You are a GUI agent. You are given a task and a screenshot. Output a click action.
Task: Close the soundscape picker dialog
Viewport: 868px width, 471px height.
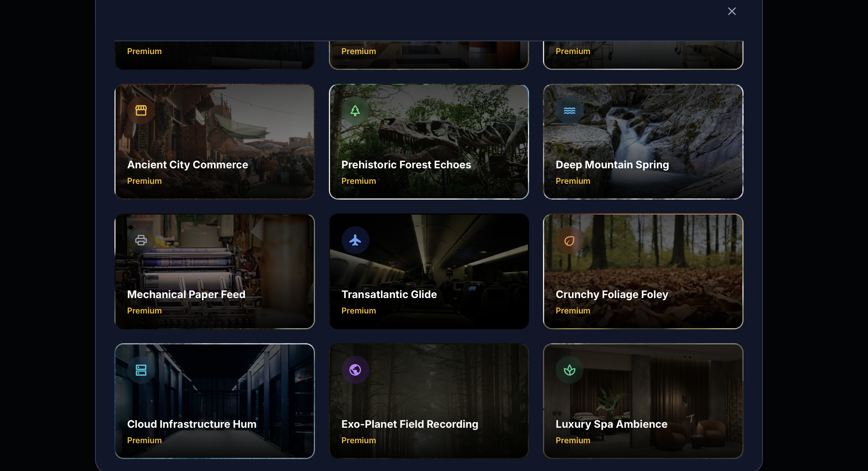click(732, 11)
